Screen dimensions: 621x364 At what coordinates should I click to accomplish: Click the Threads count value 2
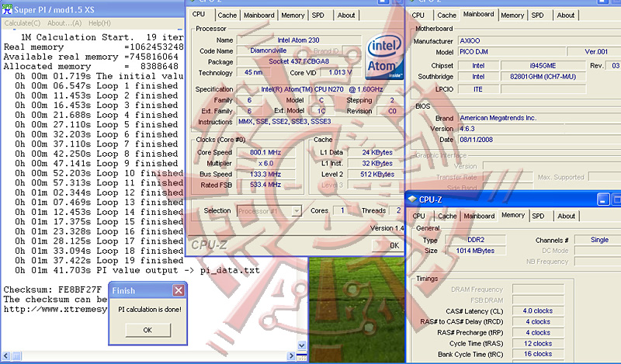pos(397,210)
